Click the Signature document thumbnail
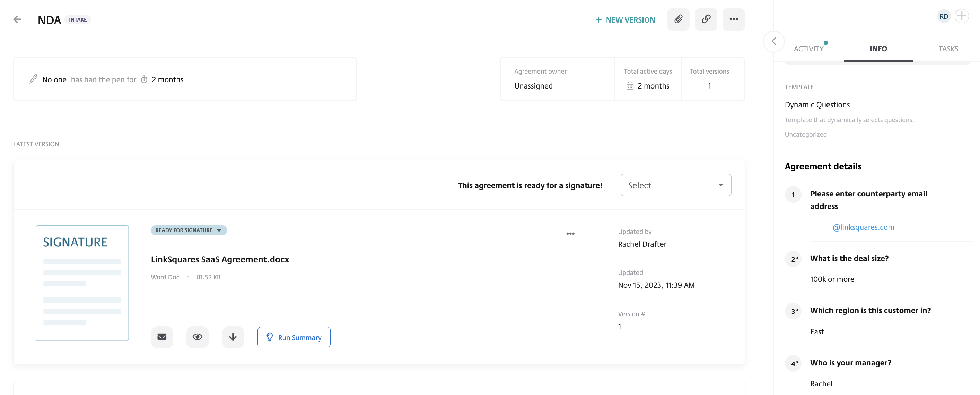This screenshot has width=980, height=395. pos(82,283)
